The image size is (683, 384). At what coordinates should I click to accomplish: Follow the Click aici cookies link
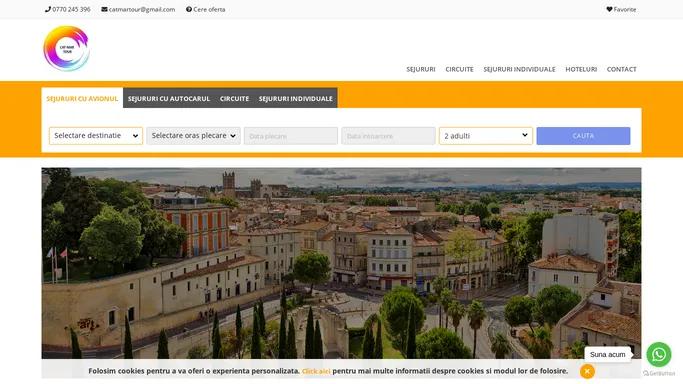316,371
